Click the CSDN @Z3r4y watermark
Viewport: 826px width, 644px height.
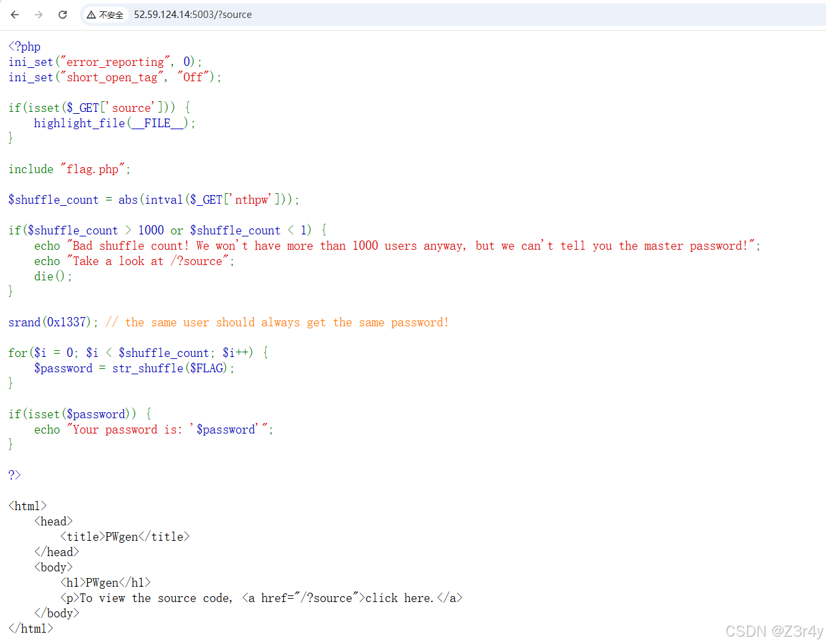click(774, 631)
